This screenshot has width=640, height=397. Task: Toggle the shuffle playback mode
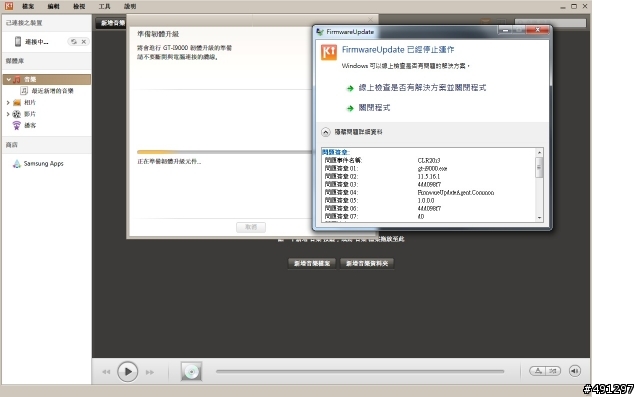tap(553, 371)
